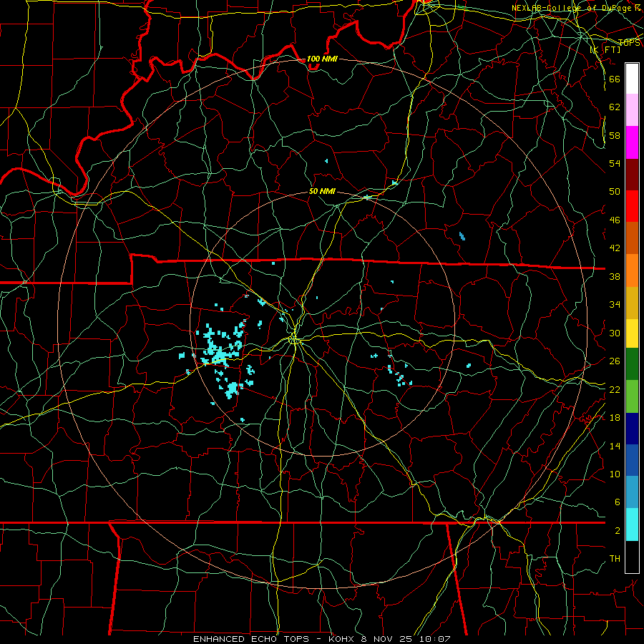Click the 54 scale value

(x=615, y=163)
